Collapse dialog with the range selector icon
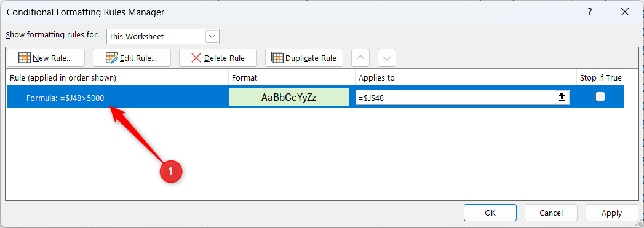The image size is (644, 228). pos(562,97)
